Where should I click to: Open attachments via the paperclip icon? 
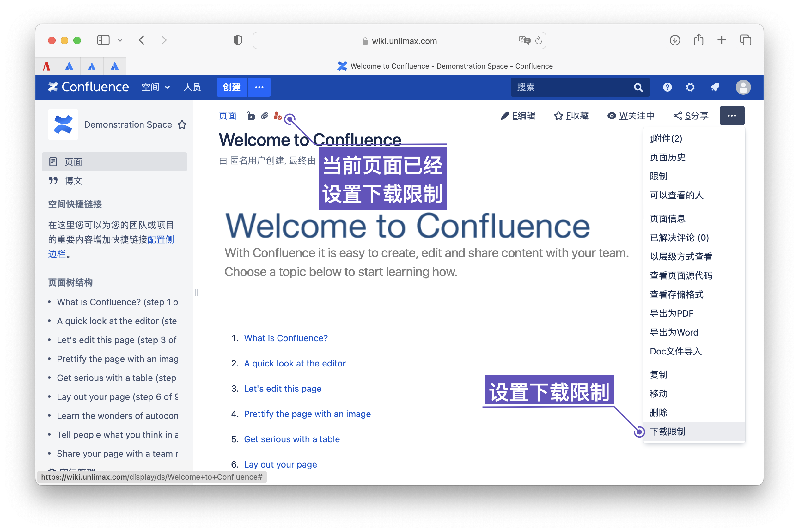pyautogui.click(x=265, y=116)
